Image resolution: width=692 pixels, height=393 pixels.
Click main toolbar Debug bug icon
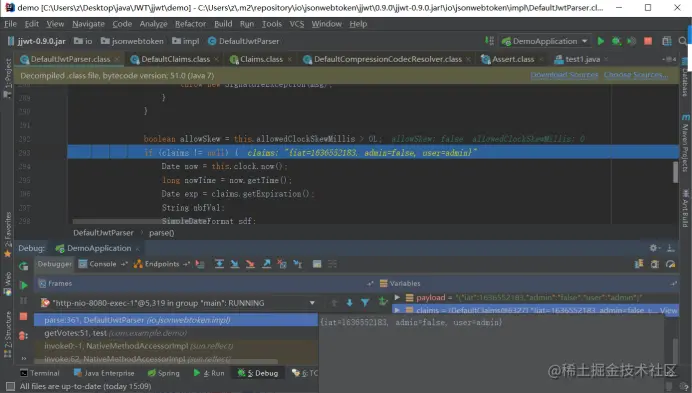click(x=616, y=41)
